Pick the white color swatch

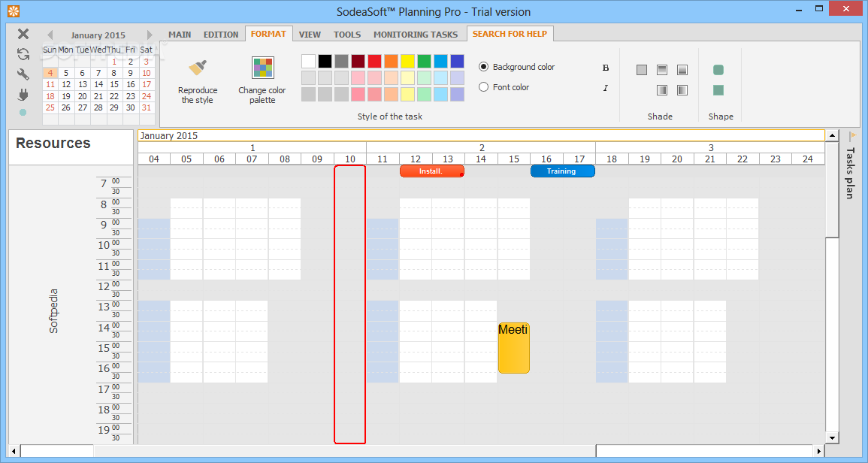point(308,61)
